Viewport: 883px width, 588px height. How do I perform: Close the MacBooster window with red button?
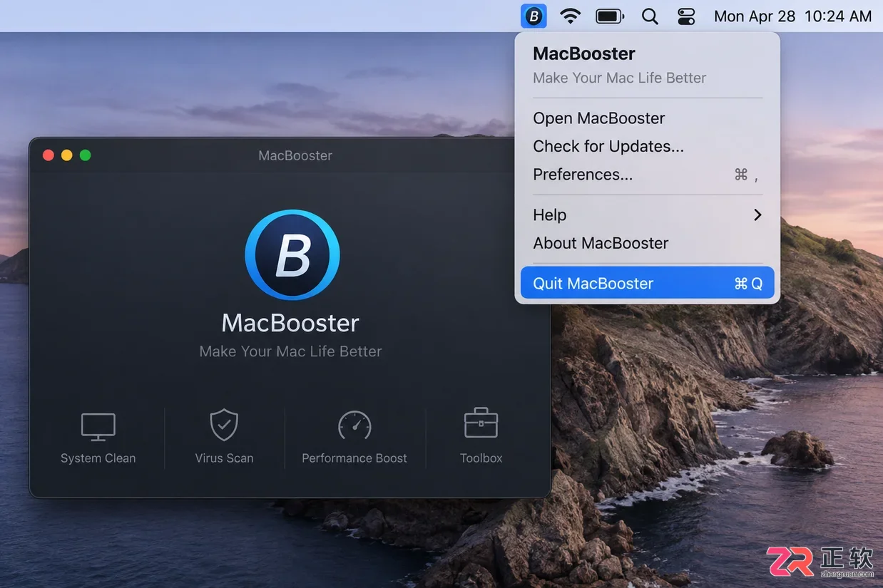tap(49, 155)
